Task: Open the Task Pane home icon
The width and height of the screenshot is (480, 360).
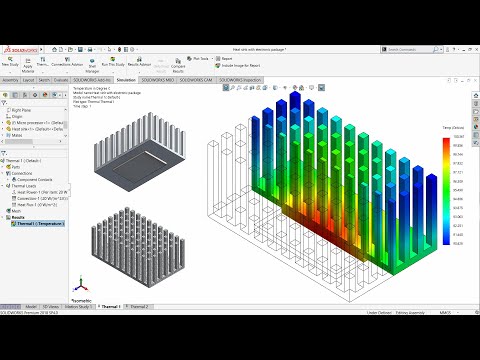Action: (x=476, y=96)
